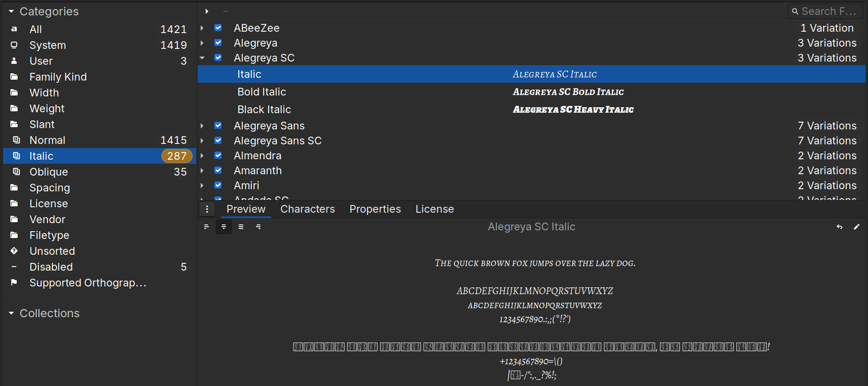Collapse the Categories section
The image size is (868, 386).
click(11, 11)
